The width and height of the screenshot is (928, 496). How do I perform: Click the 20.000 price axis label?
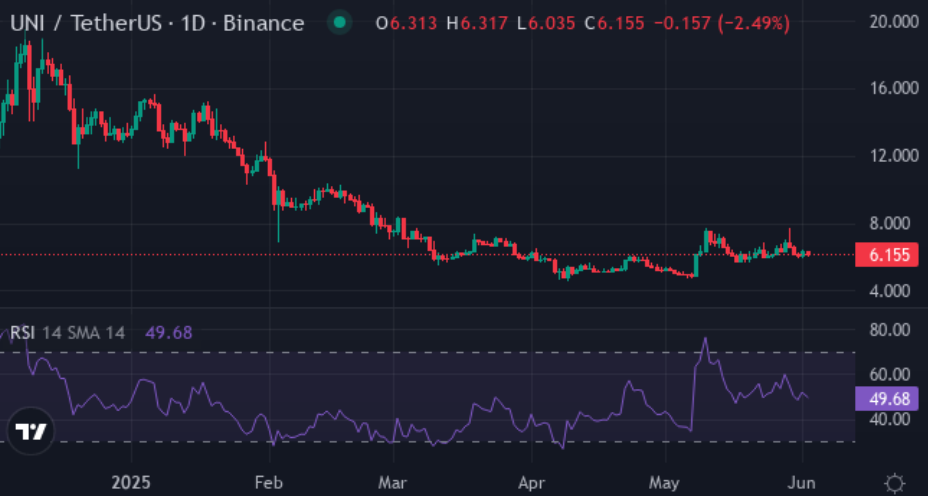[894, 22]
